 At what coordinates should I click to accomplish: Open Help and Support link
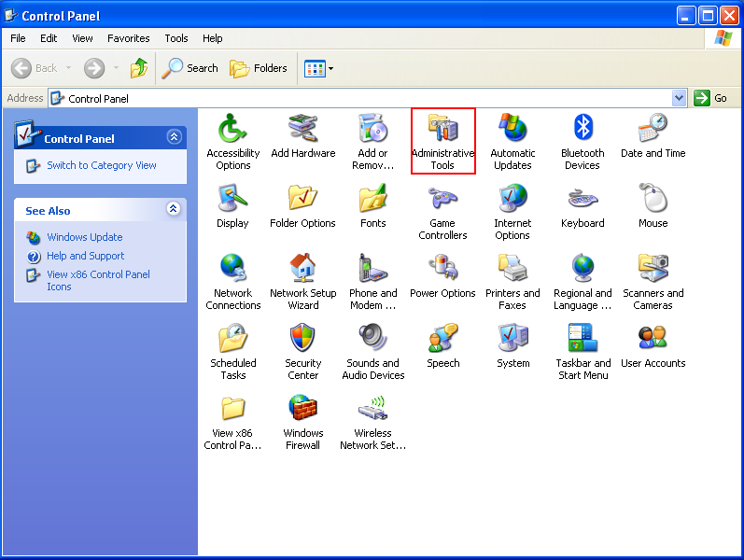click(85, 256)
